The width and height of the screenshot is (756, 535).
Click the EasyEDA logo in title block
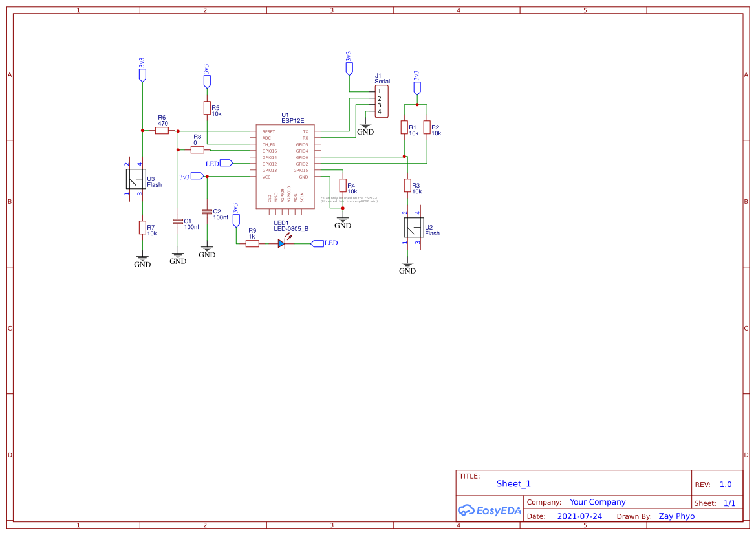click(490, 510)
